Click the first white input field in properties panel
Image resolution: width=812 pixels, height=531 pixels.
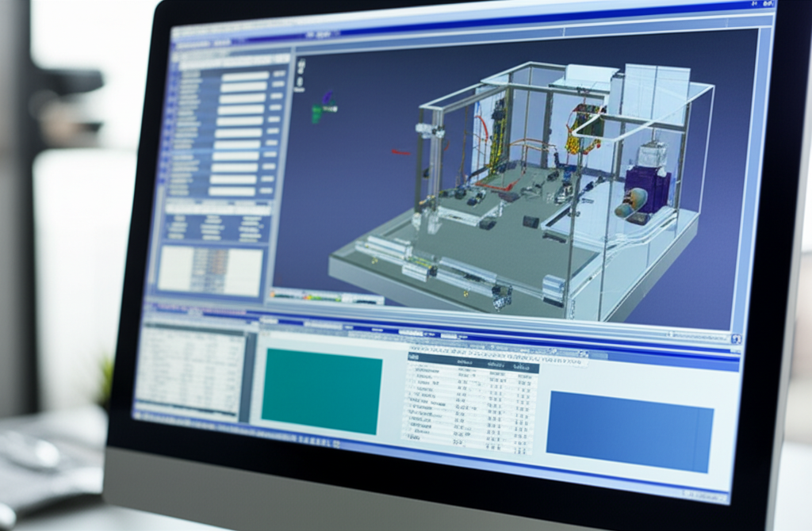244,76
